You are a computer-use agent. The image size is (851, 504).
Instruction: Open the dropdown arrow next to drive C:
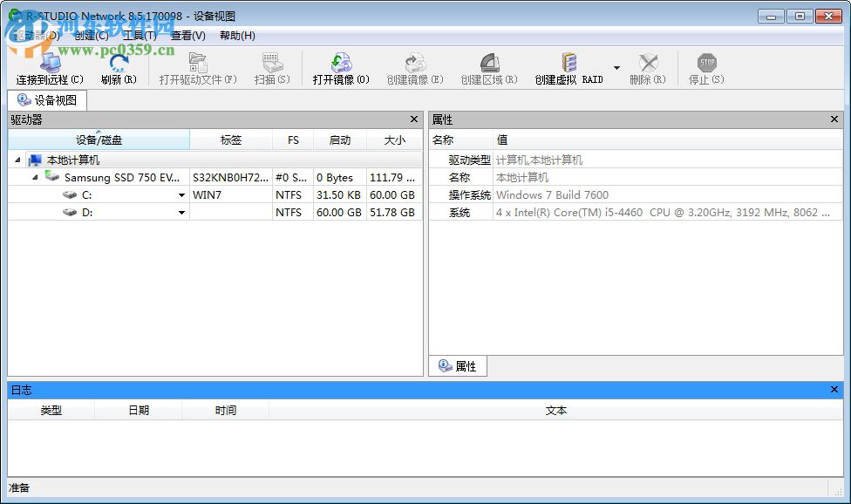180,194
